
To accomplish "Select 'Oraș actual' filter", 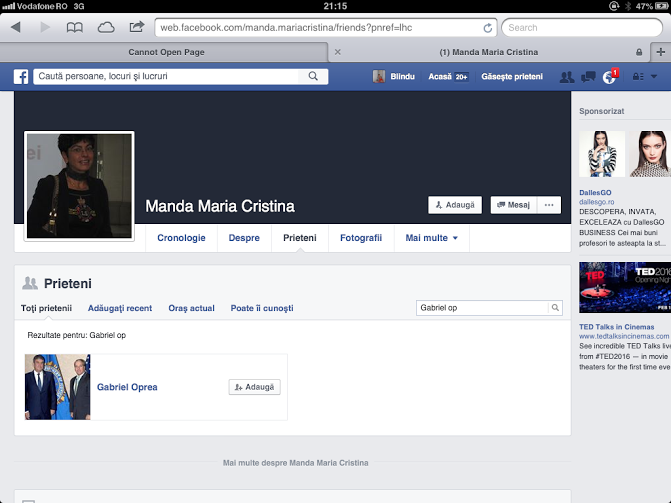I will pos(191,308).
